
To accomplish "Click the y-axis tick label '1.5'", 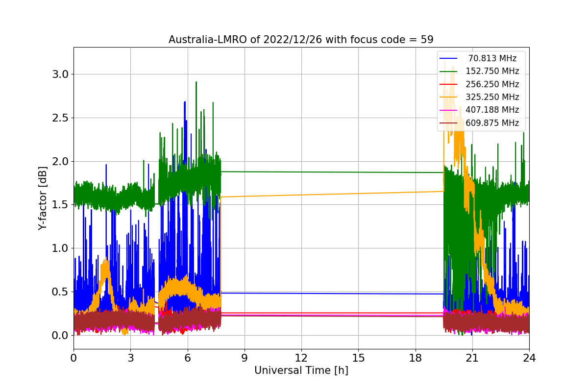I will (x=60, y=205).
